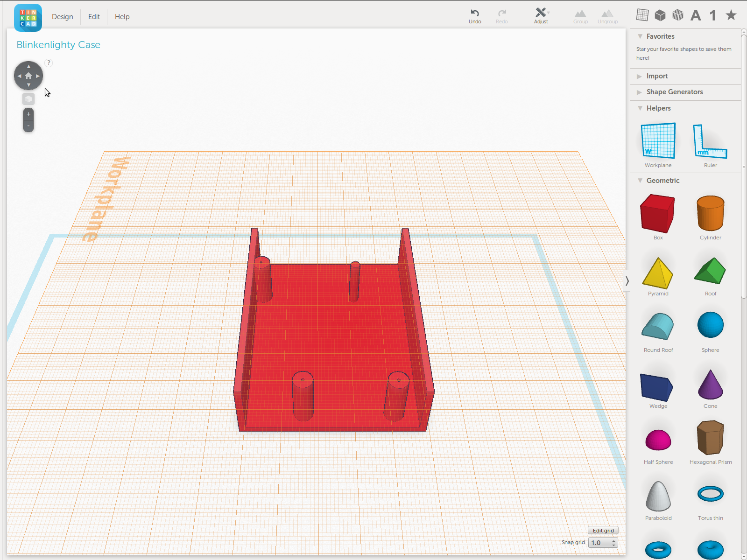The height and width of the screenshot is (560, 747).
Task: Select the Cylinder shape
Action: click(x=710, y=214)
